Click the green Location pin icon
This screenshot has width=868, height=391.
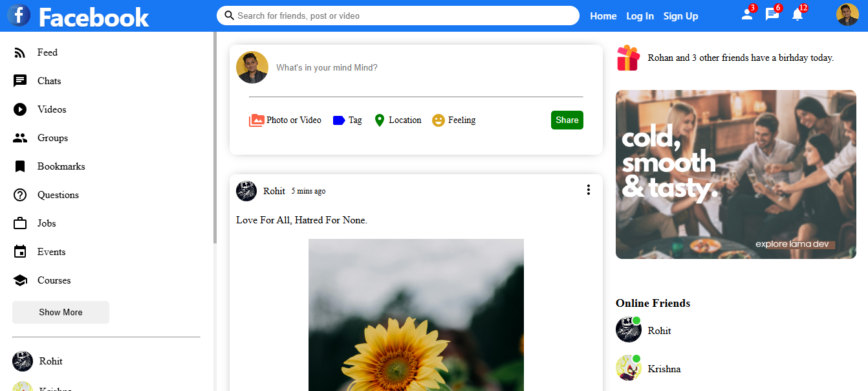pyautogui.click(x=380, y=120)
